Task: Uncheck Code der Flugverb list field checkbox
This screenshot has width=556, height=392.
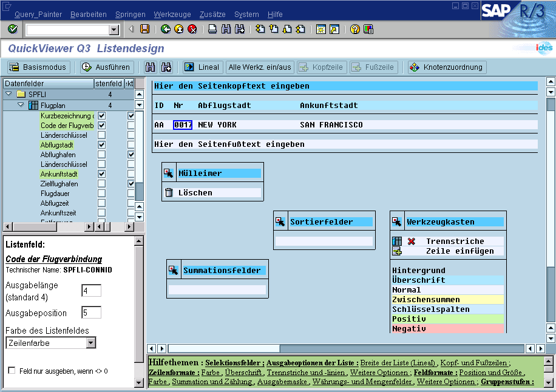Action: click(x=102, y=125)
